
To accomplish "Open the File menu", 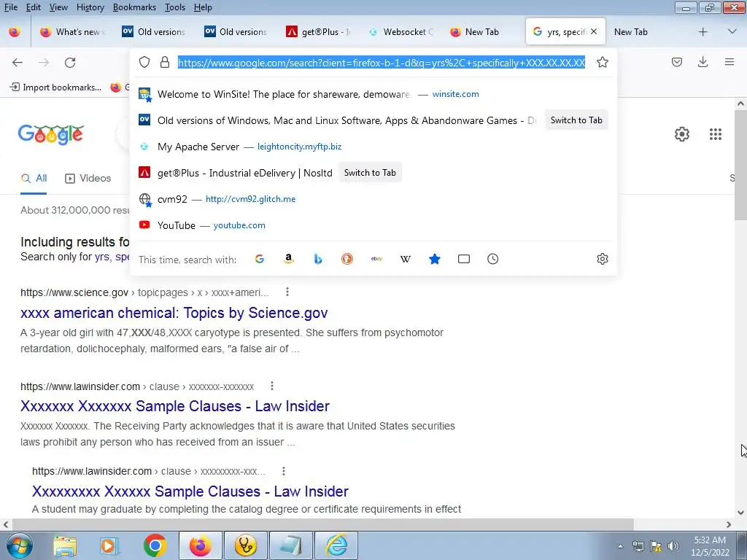I will pos(11,7).
